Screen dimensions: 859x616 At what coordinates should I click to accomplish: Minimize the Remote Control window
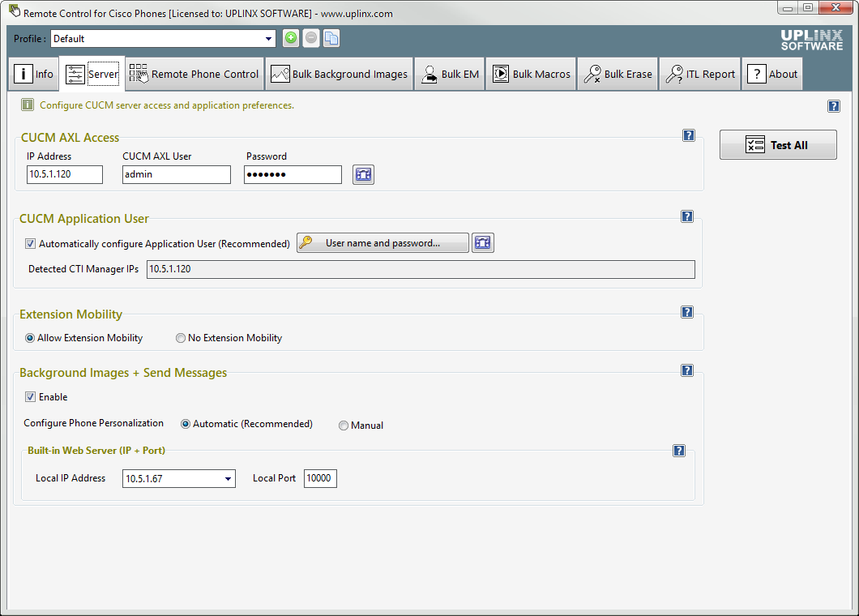[x=788, y=7]
